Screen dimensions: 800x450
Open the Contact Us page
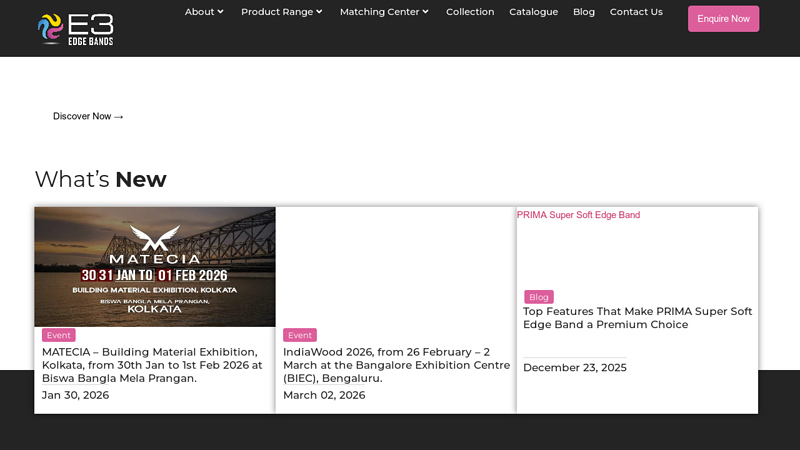coord(636,12)
